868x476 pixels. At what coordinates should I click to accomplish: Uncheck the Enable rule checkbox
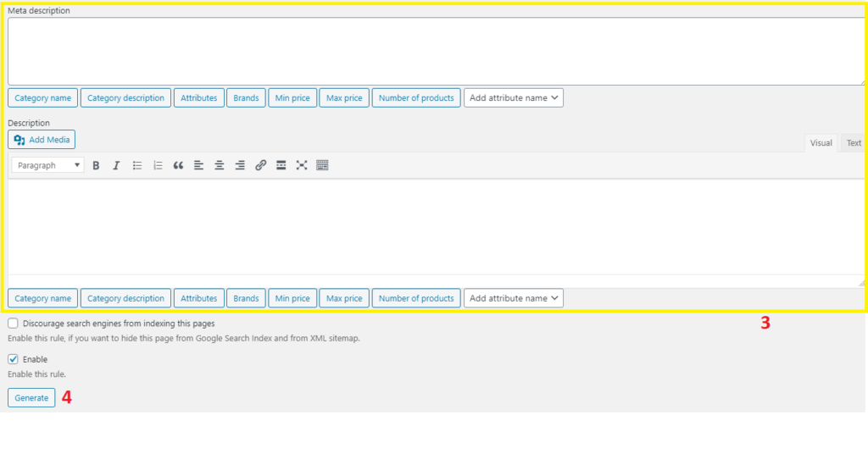(13, 359)
